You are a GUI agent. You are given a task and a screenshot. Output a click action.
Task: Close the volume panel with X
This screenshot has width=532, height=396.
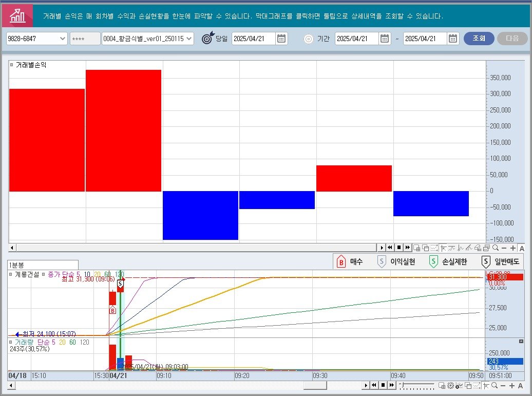pos(521,341)
